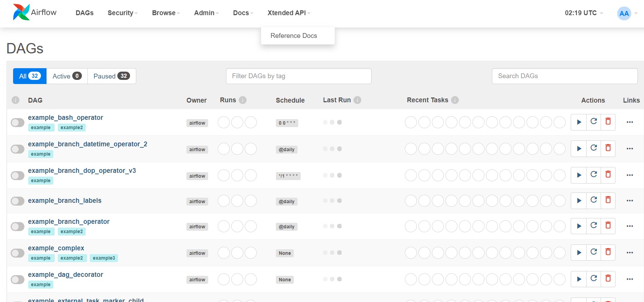Image resolution: width=644 pixels, height=302 pixels.
Task: Focus the Filter DAGs by tag field
Action: tap(299, 76)
